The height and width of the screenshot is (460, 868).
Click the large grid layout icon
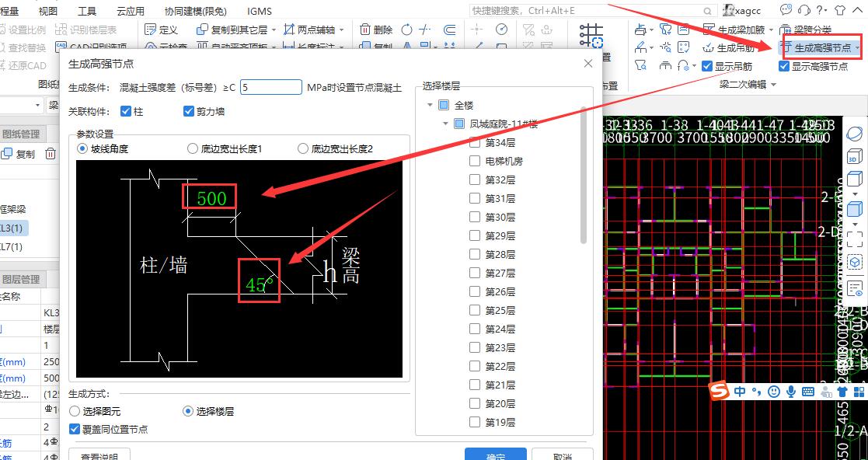click(x=591, y=36)
